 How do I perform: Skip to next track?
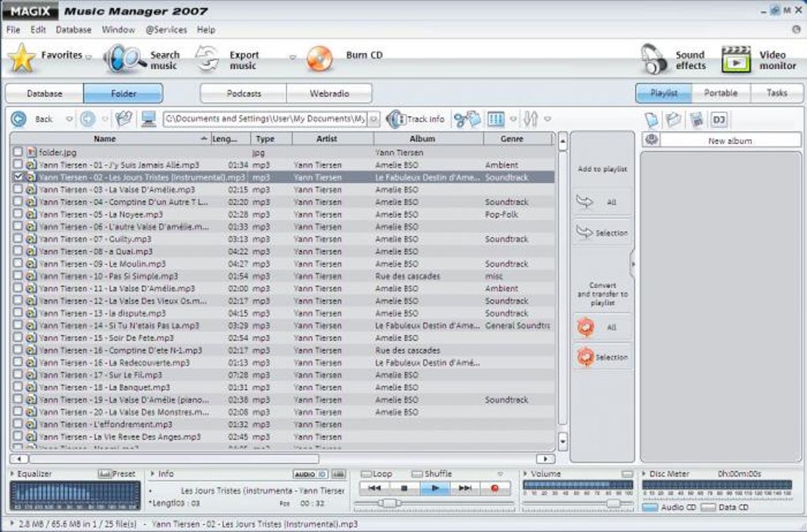(464, 488)
